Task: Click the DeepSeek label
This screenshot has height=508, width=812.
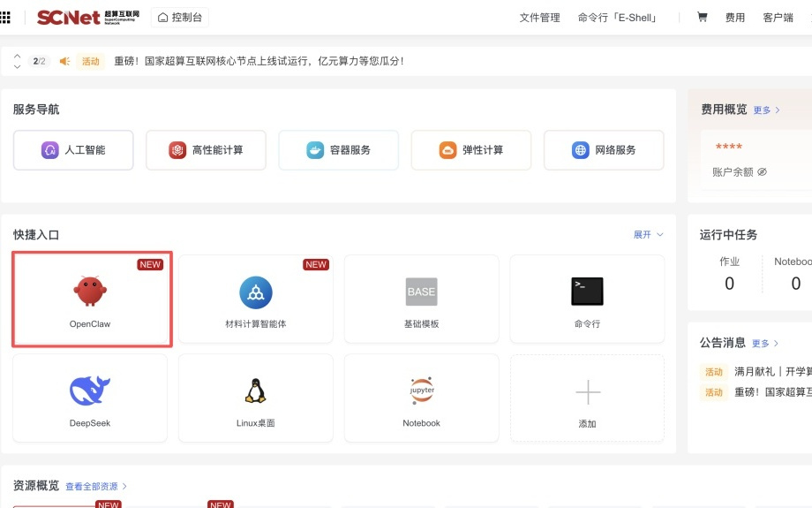Action: pos(90,423)
